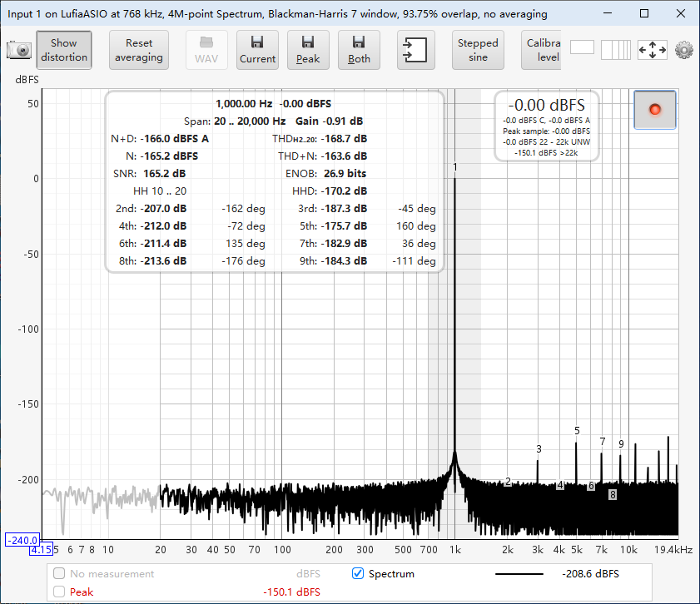
Task: Edit the -240.0 lower axis limit field
Action: [22, 540]
